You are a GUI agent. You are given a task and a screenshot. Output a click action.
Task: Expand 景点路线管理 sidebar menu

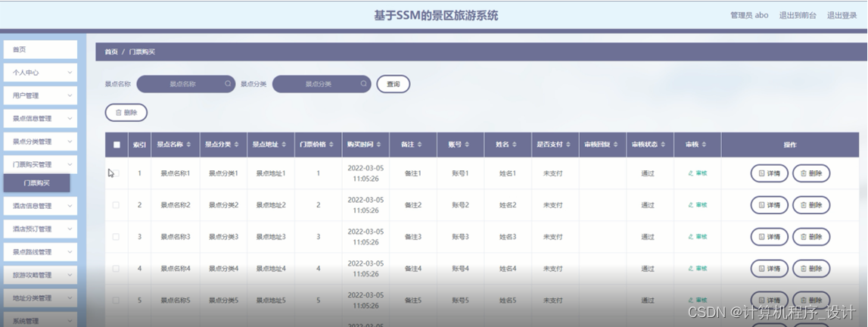(x=40, y=252)
